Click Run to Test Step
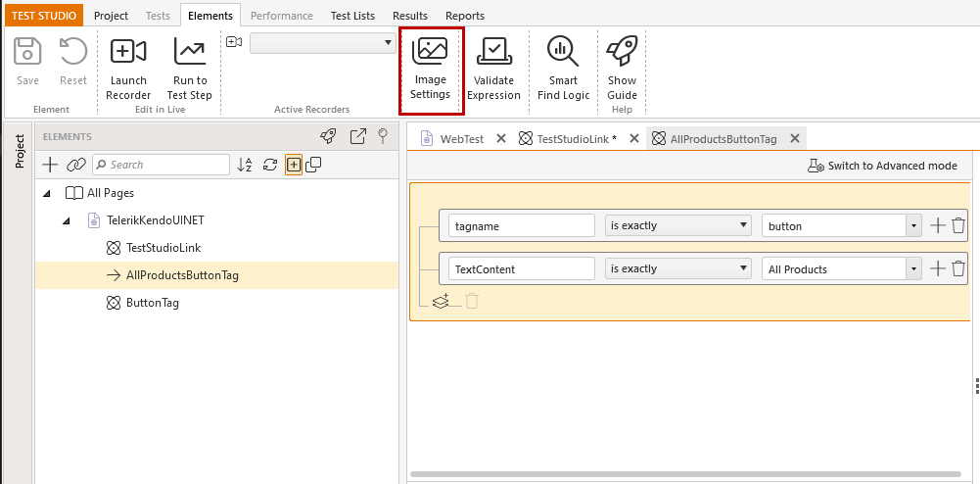The image size is (980, 484). click(x=189, y=68)
